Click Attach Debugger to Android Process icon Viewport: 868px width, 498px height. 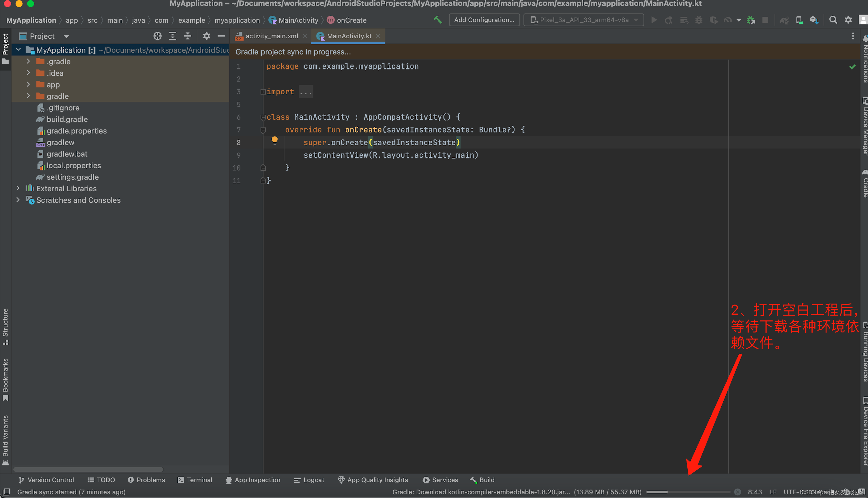click(750, 20)
